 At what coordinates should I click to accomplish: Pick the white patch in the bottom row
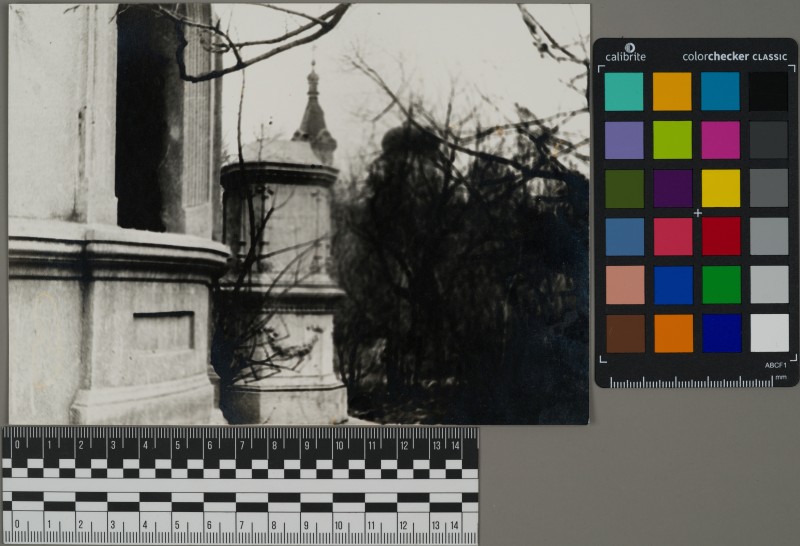[x=768, y=333]
